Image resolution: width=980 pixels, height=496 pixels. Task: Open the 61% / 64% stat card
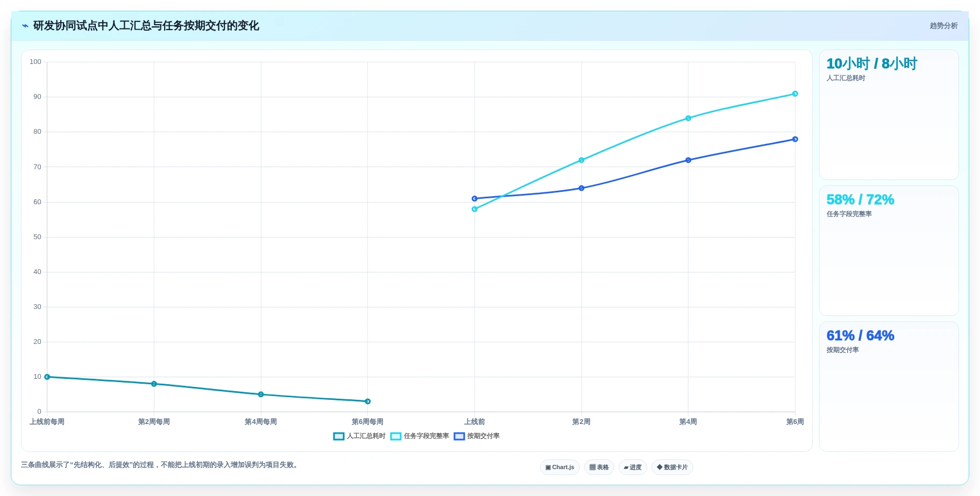[x=889, y=387]
